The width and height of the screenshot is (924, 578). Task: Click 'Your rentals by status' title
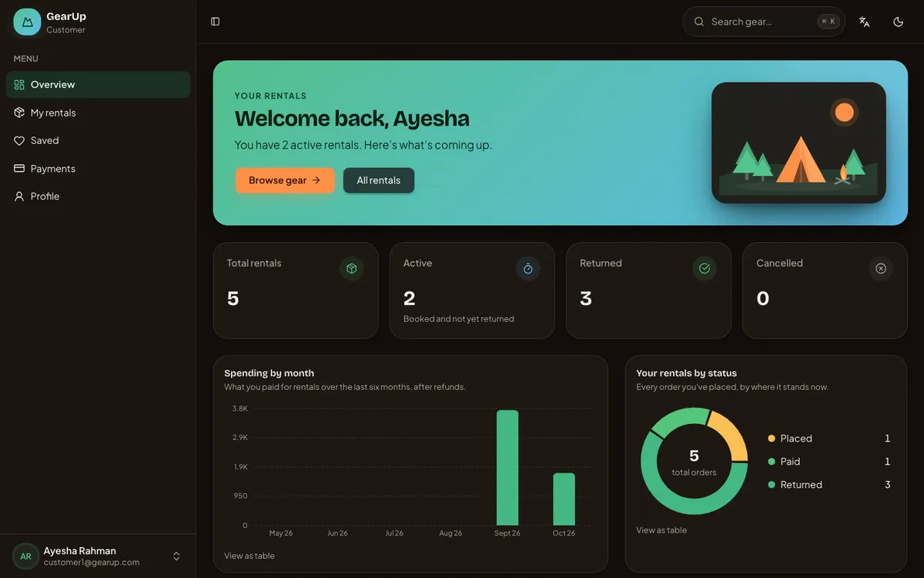click(x=687, y=373)
